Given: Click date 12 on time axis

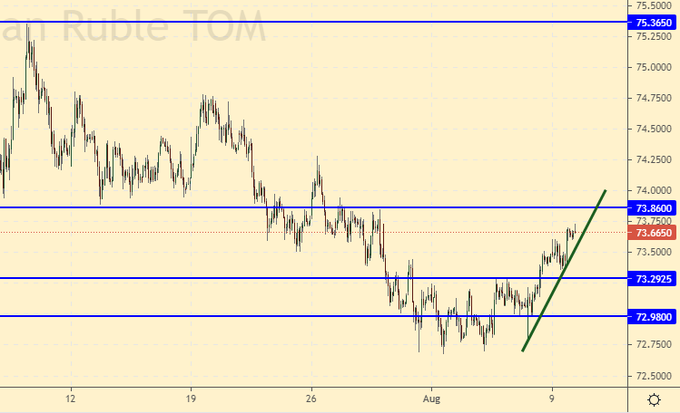Looking at the screenshot, I should point(68,396).
